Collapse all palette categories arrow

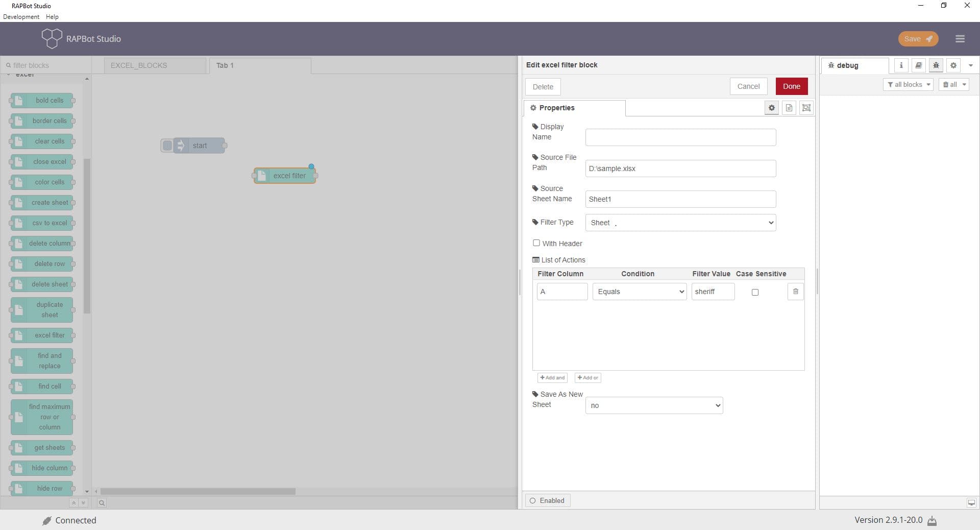pos(73,503)
